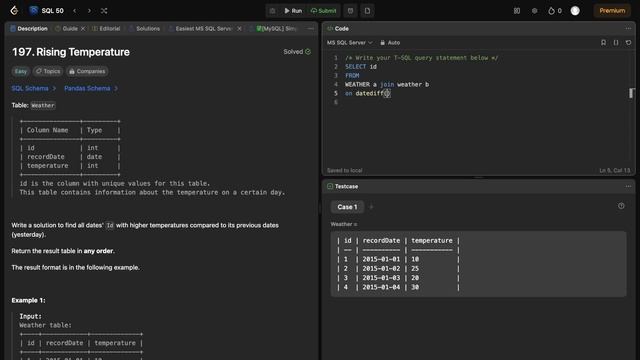Image resolution: width=640 pixels, height=360 pixels.
Task: Open the SQL 50 study plan
Action: coord(47,11)
